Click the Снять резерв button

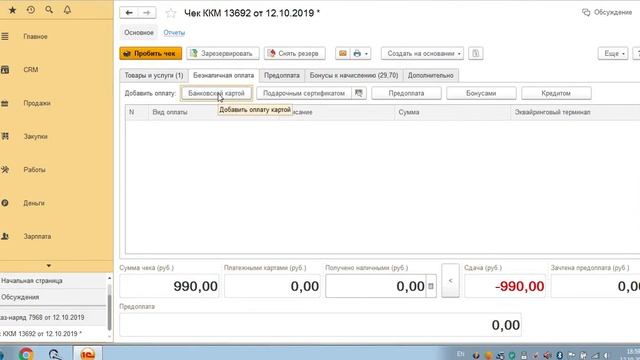point(295,53)
